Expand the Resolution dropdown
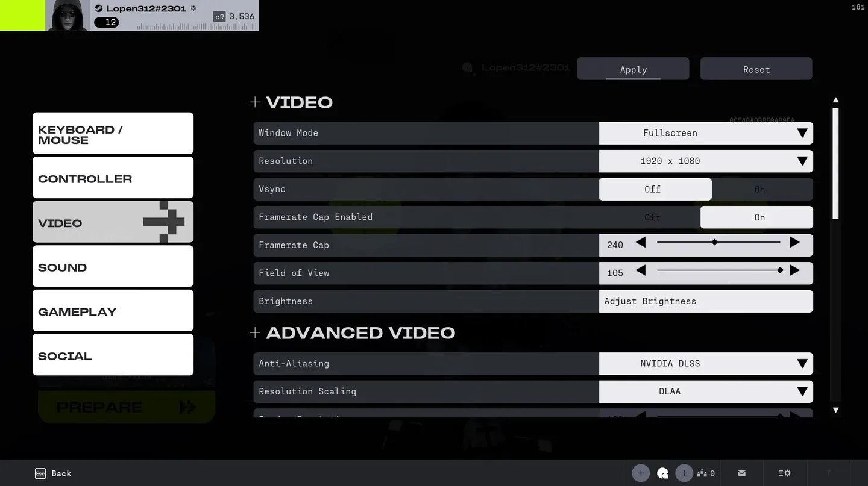The image size is (868, 486). point(705,161)
